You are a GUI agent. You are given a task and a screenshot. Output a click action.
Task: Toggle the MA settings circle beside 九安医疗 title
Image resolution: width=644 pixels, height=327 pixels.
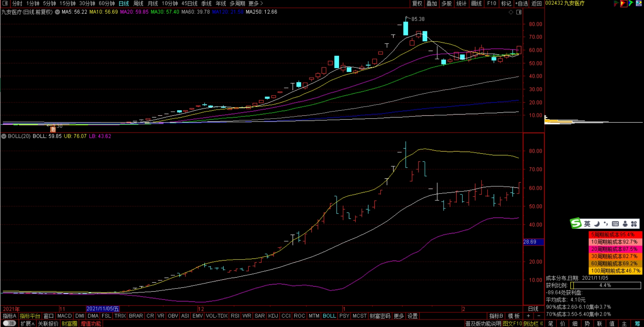57,12
